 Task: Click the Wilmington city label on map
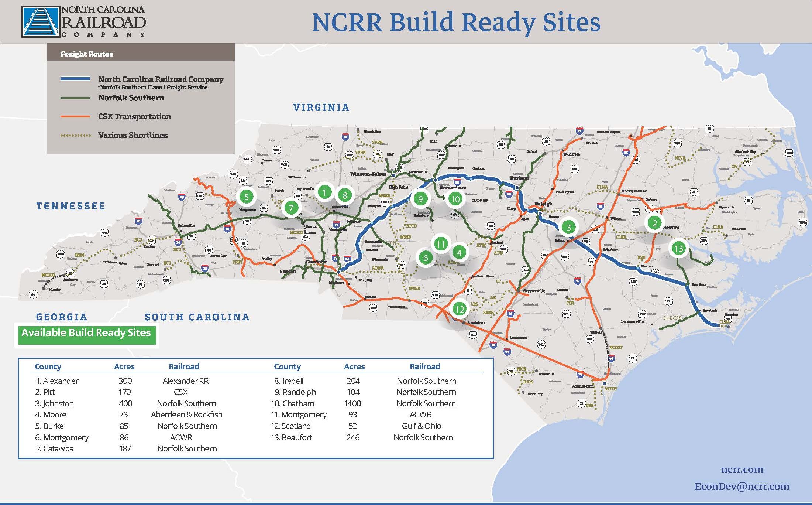[583, 386]
